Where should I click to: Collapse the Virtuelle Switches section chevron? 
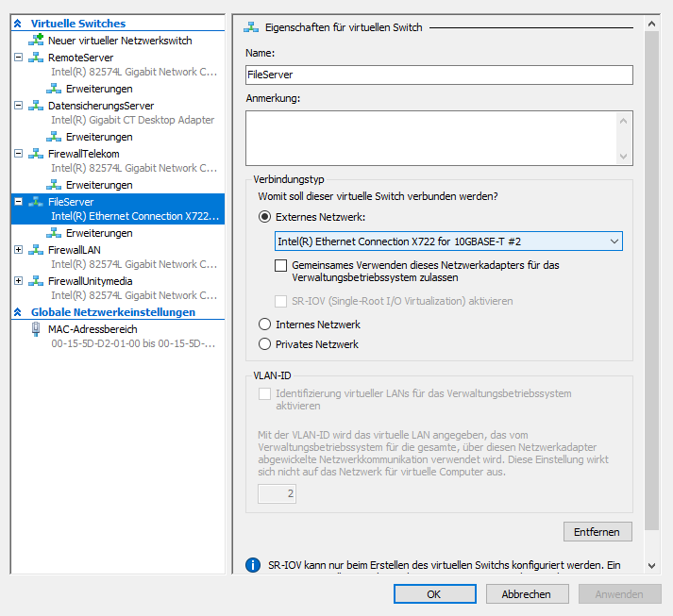click(18, 24)
